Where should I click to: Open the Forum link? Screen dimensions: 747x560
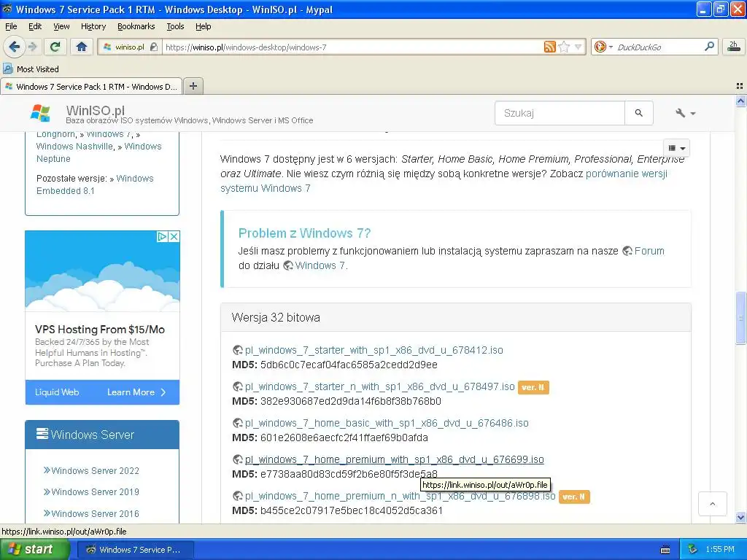pos(649,251)
